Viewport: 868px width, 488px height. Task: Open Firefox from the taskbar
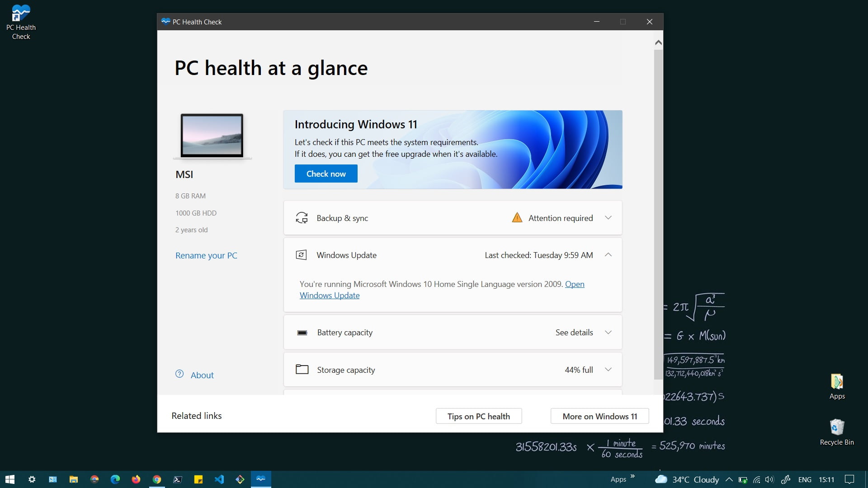136,479
